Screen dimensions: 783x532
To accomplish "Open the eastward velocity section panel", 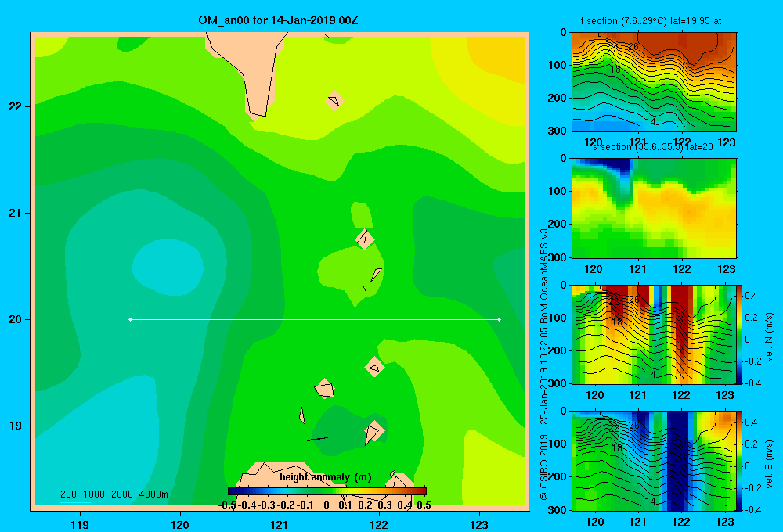I will [x=653, y=461].
